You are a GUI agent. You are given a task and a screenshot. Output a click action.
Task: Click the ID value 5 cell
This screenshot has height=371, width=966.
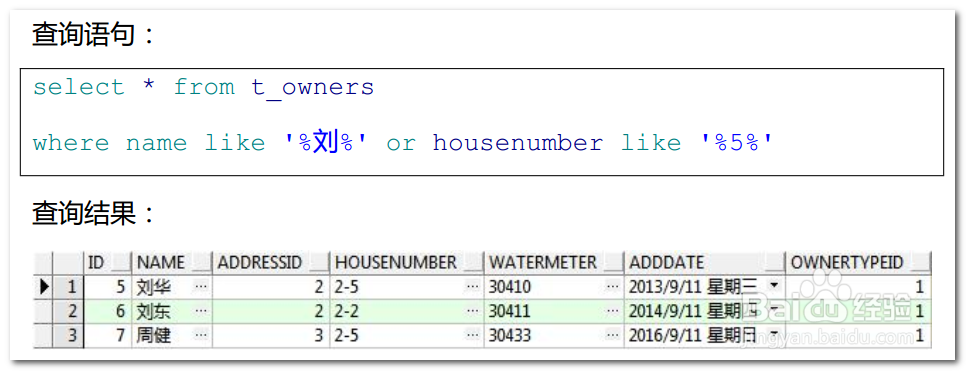(x=108, y=287)
